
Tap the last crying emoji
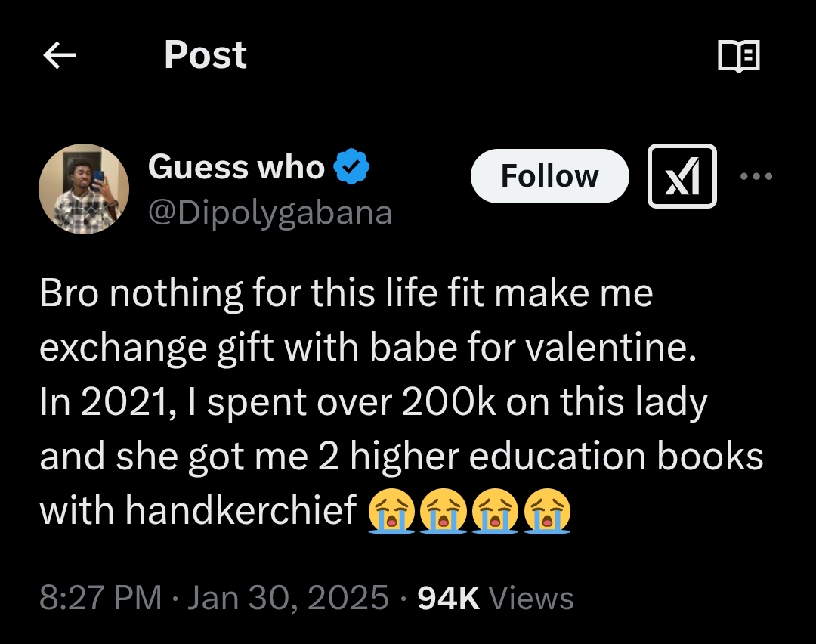tap(547, 512)
